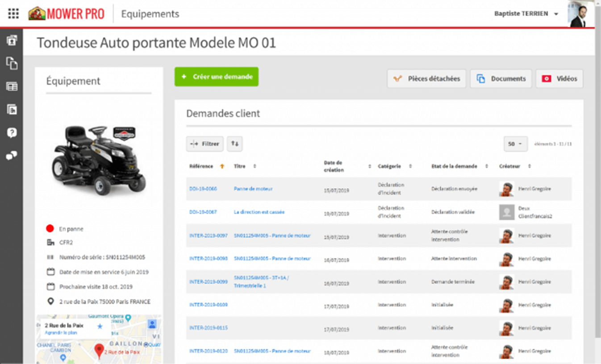Click the address '2 rue de la Paix 75000 Paris FRANCE'
This screenshot has width=601, height=364.
click(x=105, y=302)
